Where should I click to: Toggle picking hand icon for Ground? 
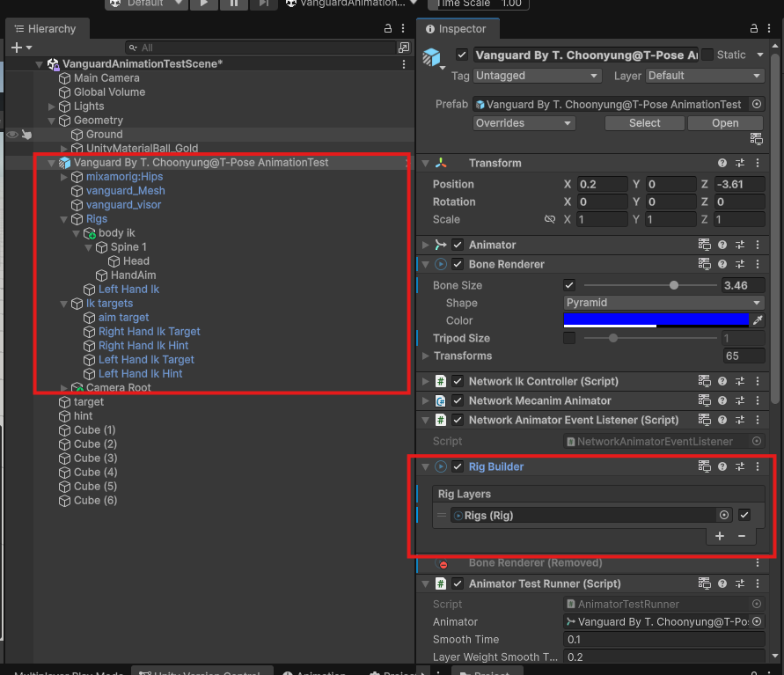26,135
